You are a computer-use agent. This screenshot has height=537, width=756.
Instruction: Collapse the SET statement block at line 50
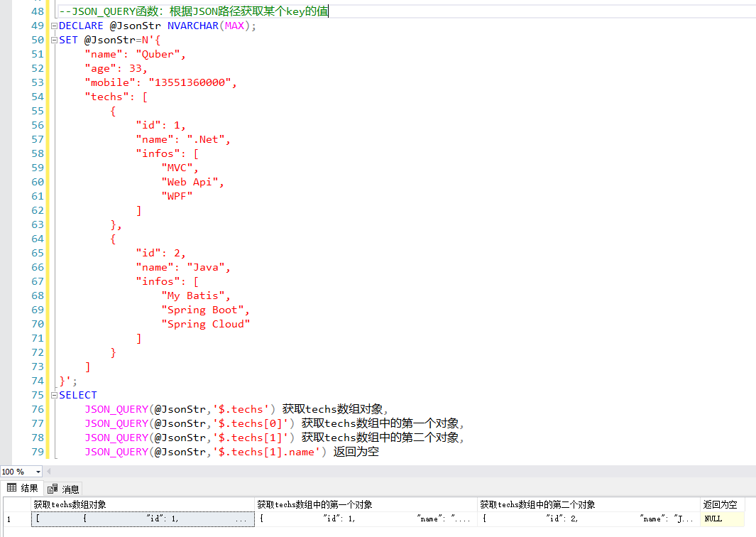pyautogui.click(x=53, y=40)
